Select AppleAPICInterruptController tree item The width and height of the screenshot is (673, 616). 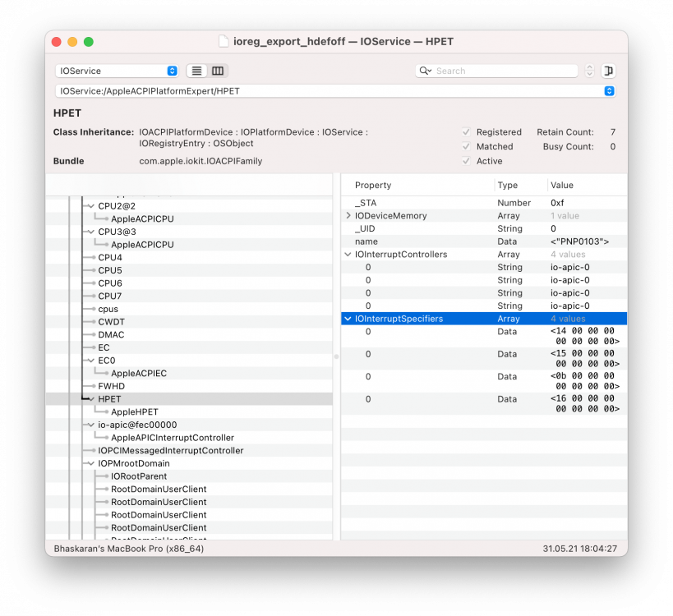(173, 438)
